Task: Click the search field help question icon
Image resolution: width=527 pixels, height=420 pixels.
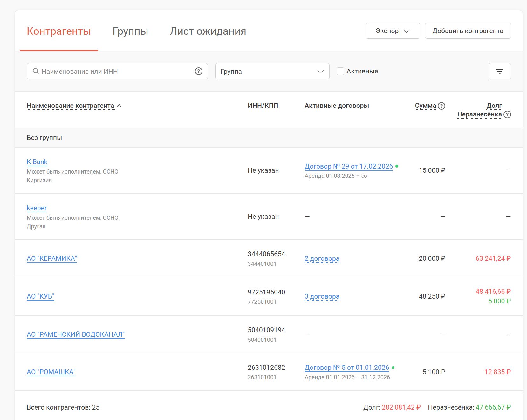Action: pos(199,71)
